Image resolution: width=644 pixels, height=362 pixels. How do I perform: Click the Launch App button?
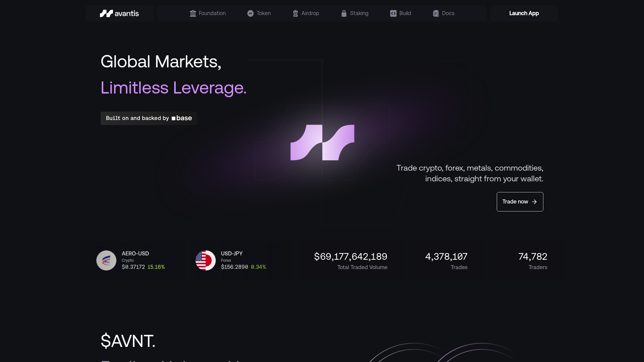tap(524, 13)
